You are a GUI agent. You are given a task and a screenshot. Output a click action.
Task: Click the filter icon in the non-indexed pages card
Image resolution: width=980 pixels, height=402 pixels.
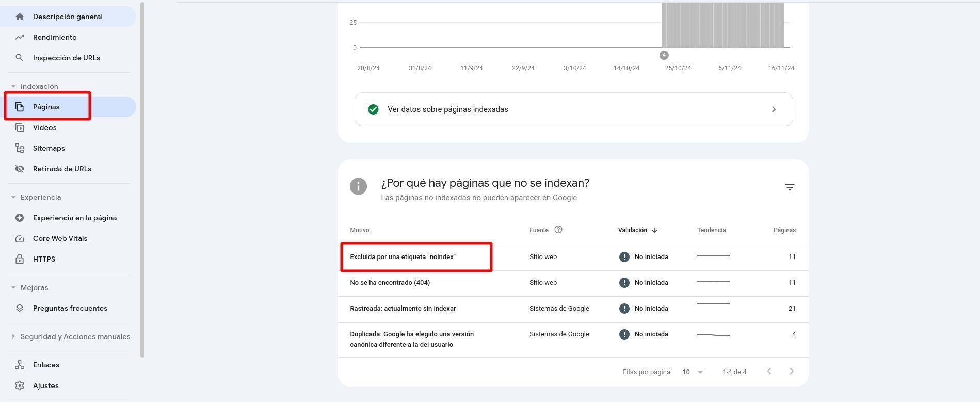tap(789, 187)
